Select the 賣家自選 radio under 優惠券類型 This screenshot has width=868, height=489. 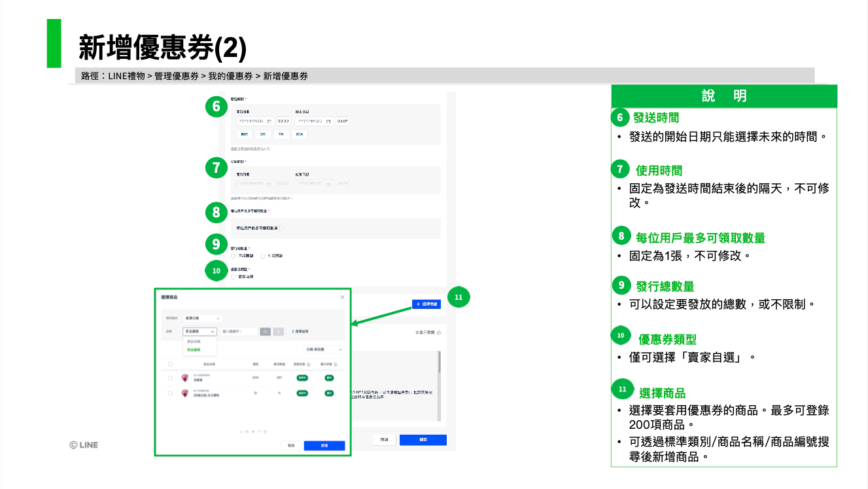tap(233, 277)
